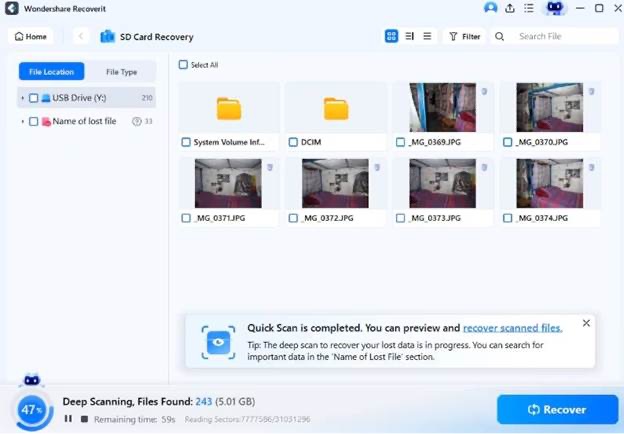
Task: Check the _MG_0369.JPG checkbox
Action: point(400,142)
